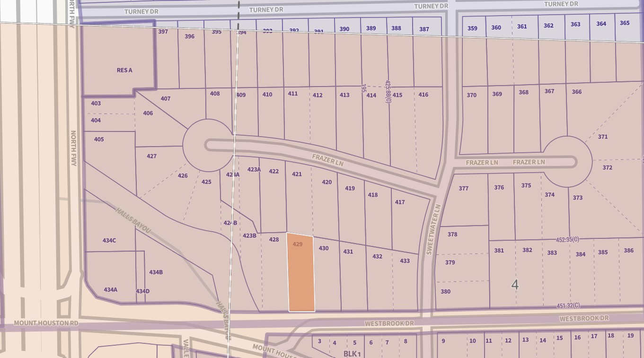Viewport: 644px width, 358px height.
Task: Select lot 386 label
Action: pyautogui.click(x=629, y=250)
